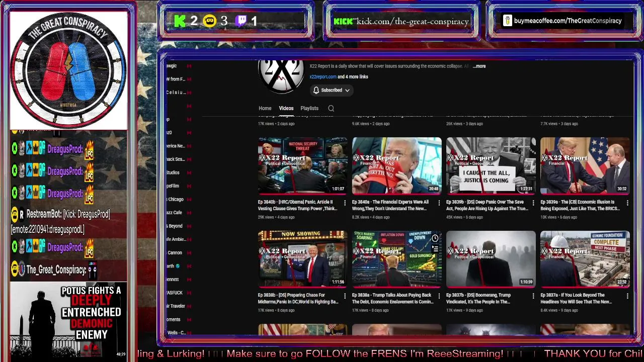Switch to the Home channel tab
This screenshot has height=362, width=644.
(265, 108)
